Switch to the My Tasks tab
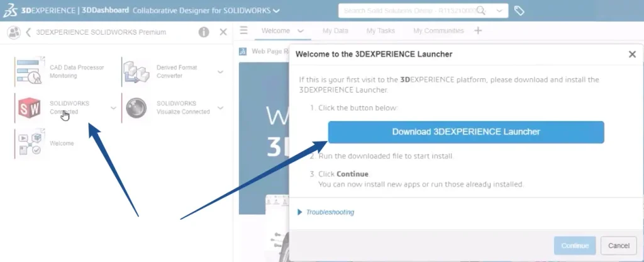This screenshot has width=644, height=262. pos(380,31)
